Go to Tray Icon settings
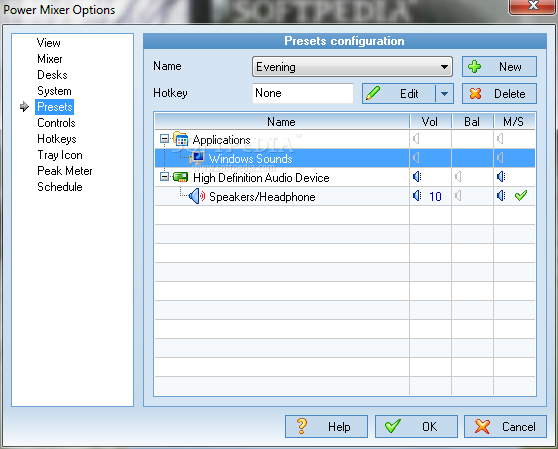The image size is (558, 449). (60, 155)
